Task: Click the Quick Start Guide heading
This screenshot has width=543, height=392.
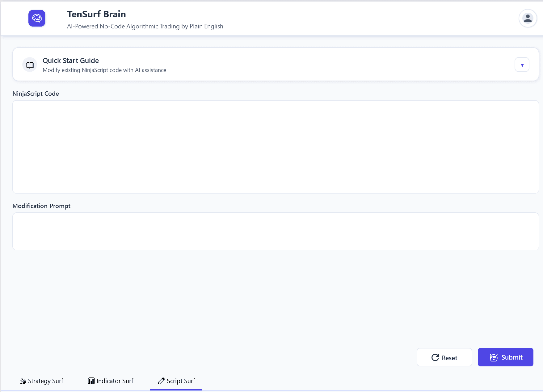Action: coord(71,60)
